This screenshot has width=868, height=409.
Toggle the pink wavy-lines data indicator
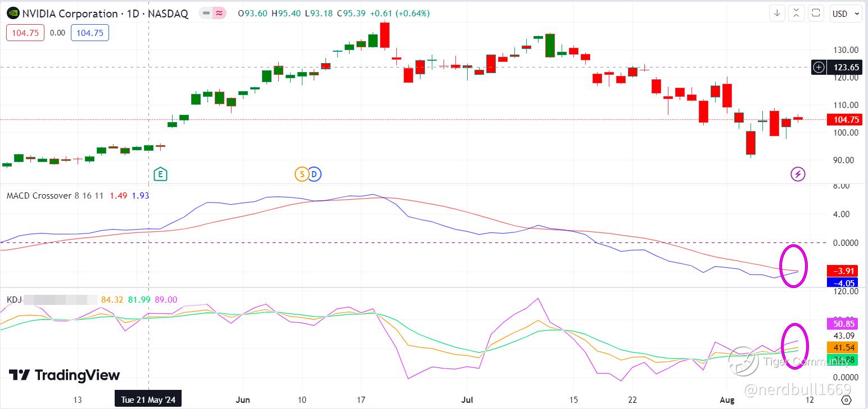219,13
